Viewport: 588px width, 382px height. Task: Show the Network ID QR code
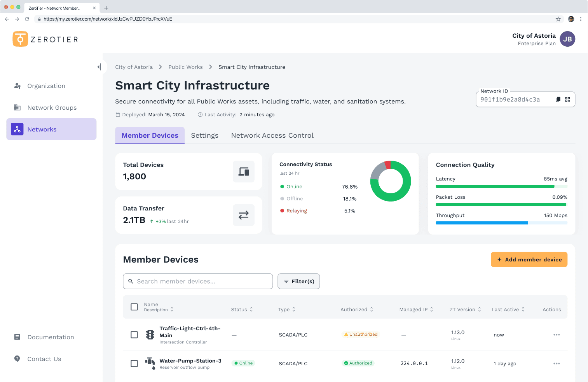click(x=567, y=100)
